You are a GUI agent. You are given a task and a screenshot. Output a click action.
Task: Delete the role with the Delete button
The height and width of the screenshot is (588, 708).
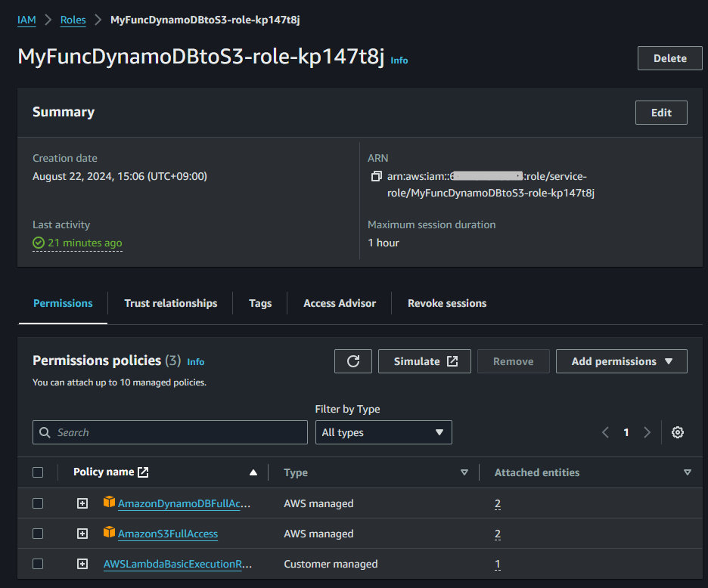coord(669,58)
